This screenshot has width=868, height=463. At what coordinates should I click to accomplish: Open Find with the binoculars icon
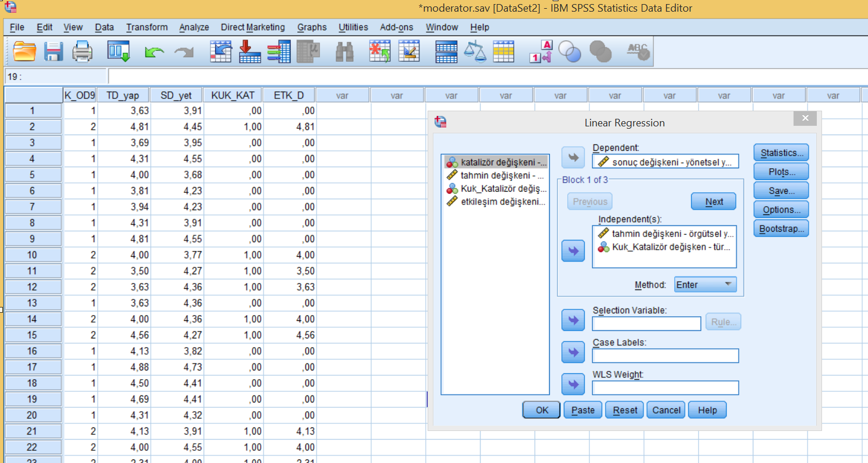(x=344, y=52)
